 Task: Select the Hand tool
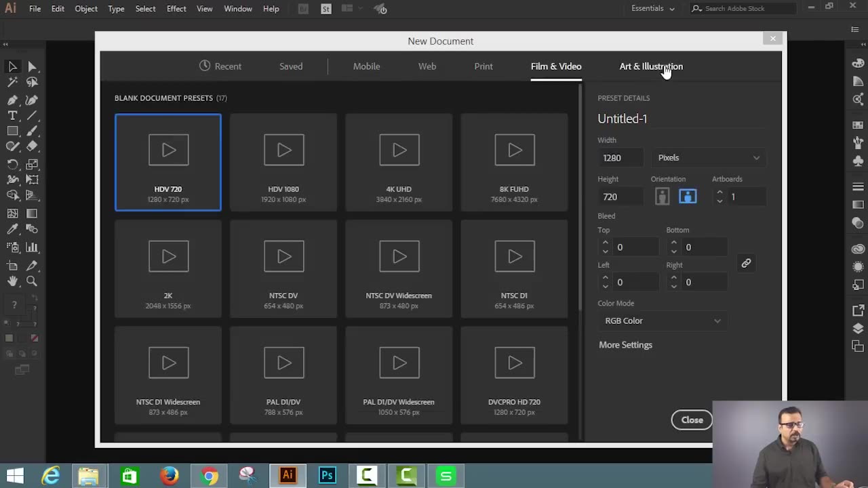click(x=12, y=281)
